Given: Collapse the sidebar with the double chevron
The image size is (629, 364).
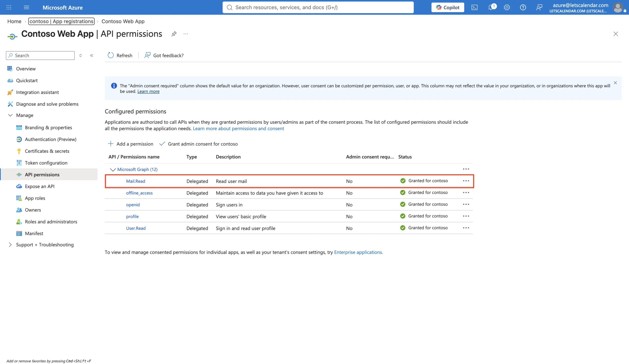Looking at the screenshot, I should (92, 55).
